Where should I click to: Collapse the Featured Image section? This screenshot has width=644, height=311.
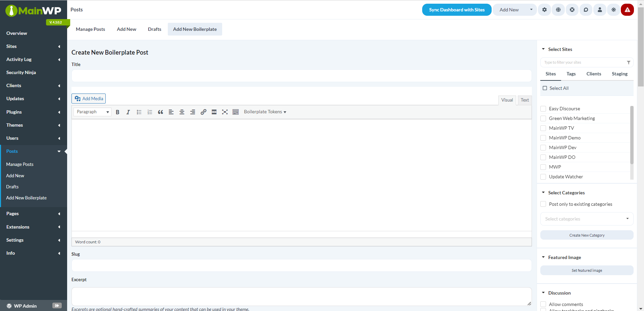(x=543, y=257)
